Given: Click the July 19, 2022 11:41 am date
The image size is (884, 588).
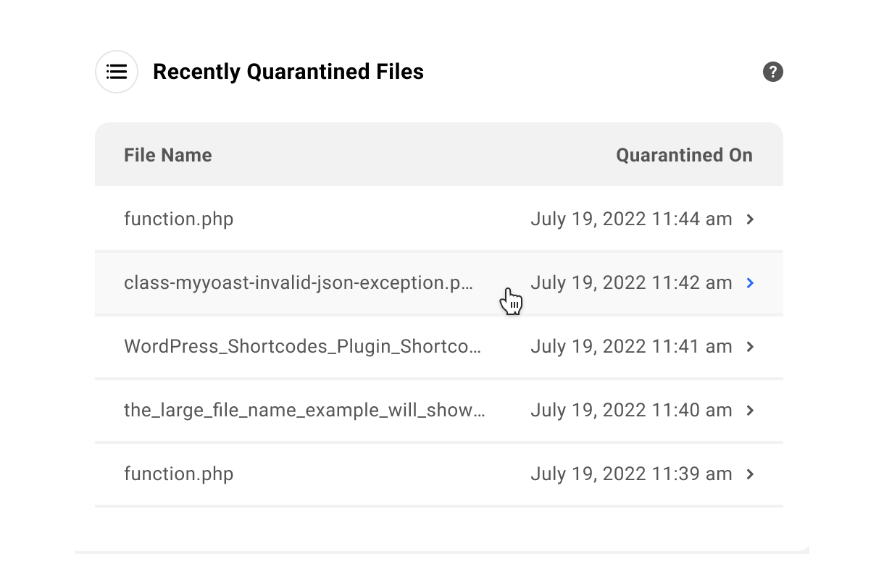Looking at the screenshot, I should click(x=630, y=346).
